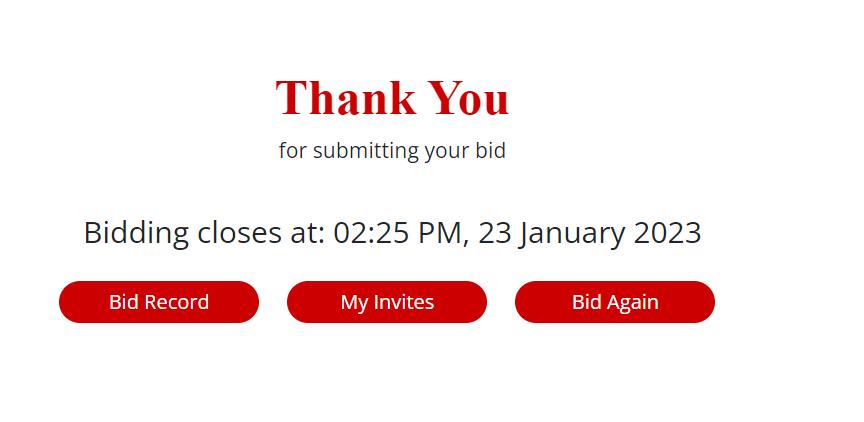This screenshot has height=422, width=864.
Task: Click the word 'You' in heading
Action: click(469, 98)
